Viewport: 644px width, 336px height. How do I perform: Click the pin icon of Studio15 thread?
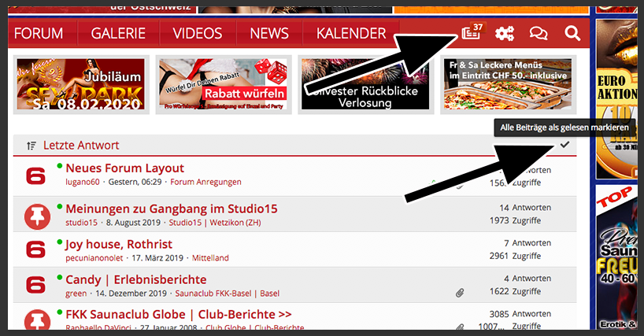[x=37, y=216]
